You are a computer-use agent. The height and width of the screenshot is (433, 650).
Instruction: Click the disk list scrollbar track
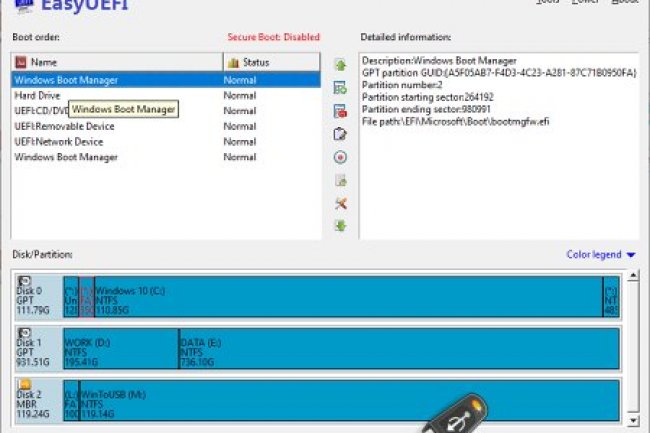pos(633,348)
